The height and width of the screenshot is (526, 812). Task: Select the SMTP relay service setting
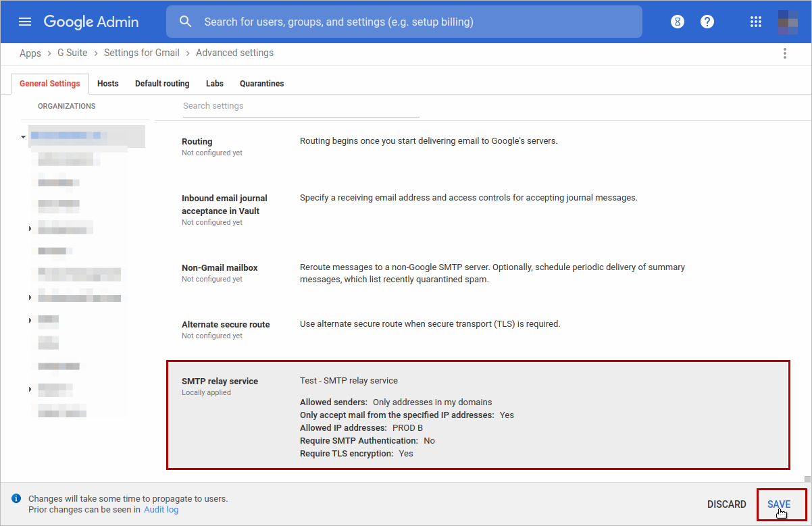pyautogui.click(x=478, y=415)
